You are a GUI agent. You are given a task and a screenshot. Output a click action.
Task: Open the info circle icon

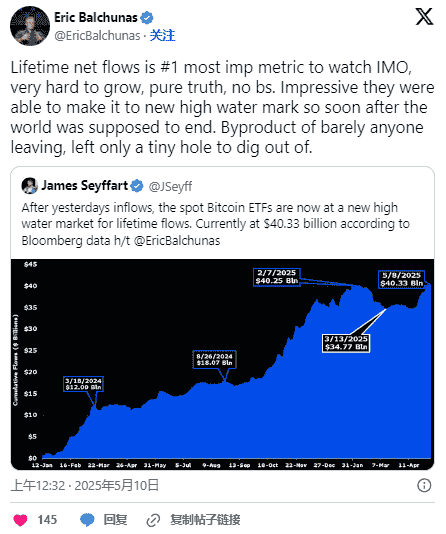pos(424,485)
